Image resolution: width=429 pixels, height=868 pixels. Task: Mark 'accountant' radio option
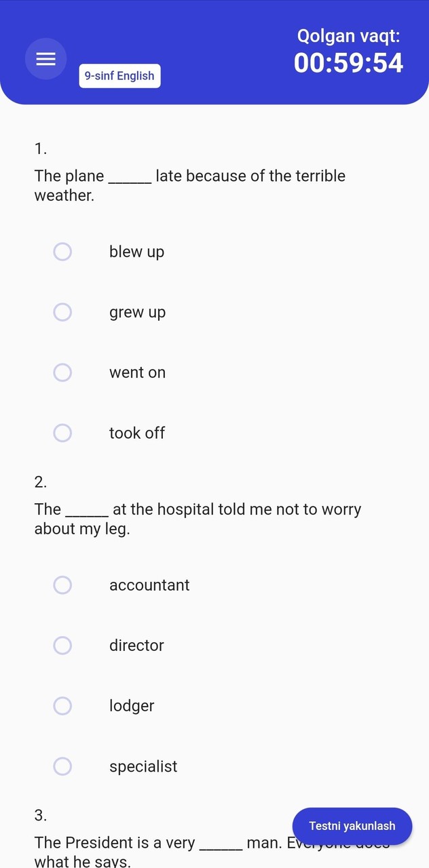coord(62,585)
